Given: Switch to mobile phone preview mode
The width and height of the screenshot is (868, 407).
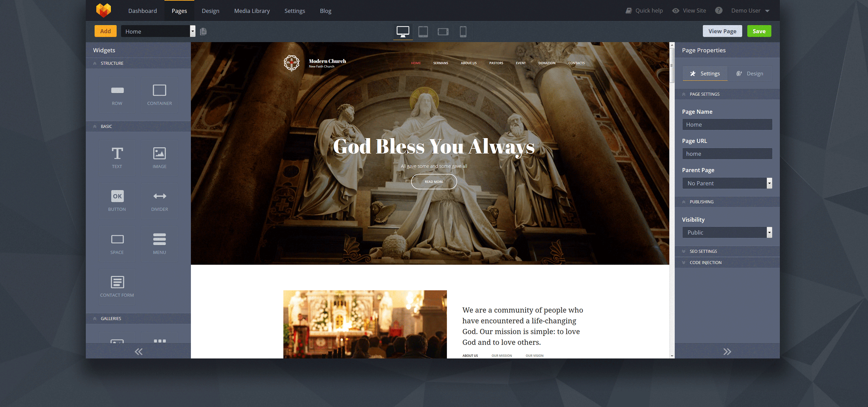Looking at the screenshot, I should 463,31.
